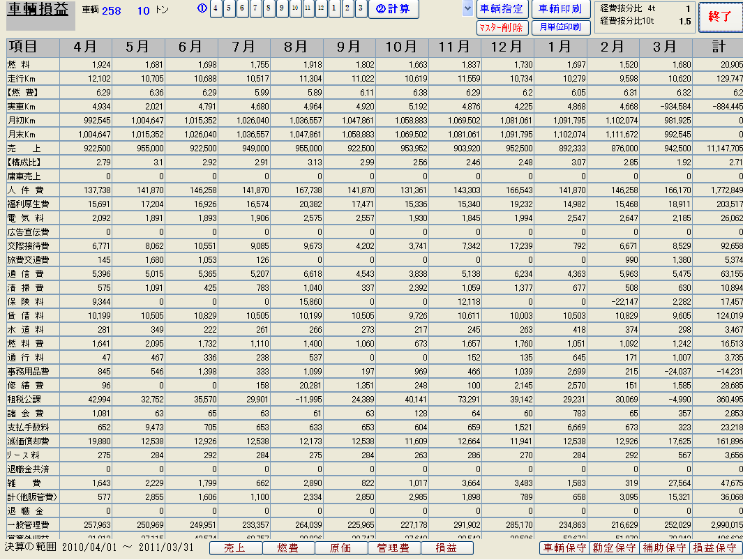
Task: Click the 車輌指定 button
Action: (502, 9)
